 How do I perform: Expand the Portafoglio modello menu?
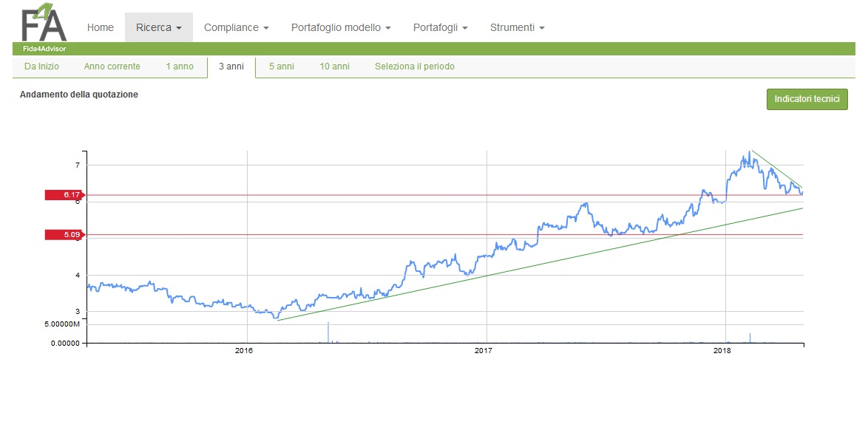tap(341, 27)
